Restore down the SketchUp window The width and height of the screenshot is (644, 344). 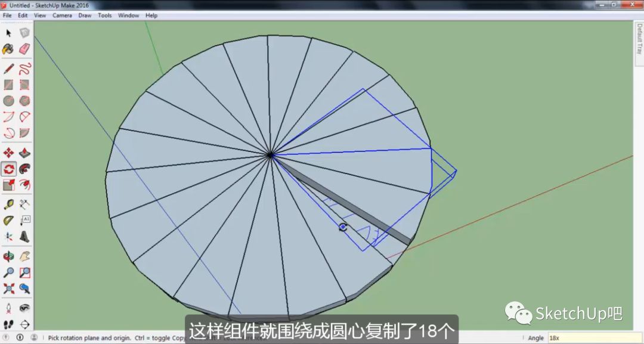pyautogui.click(x=614, y=5)
